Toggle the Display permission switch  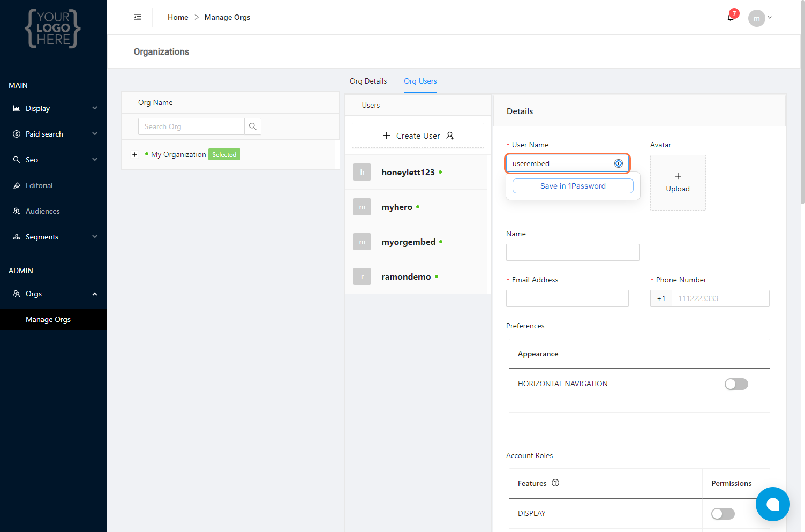click(723, 514)
